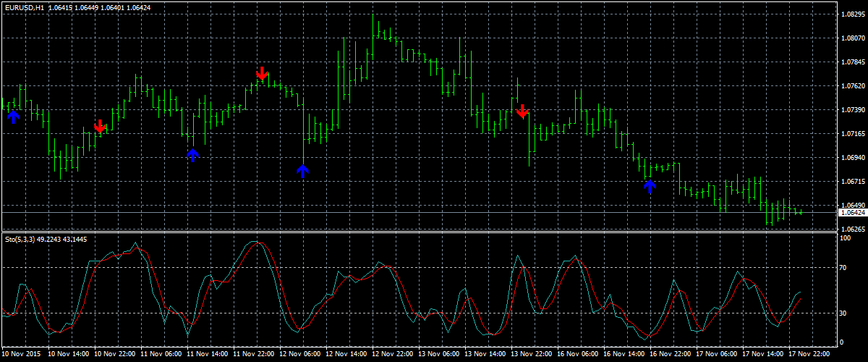This screenshot has width=868, height=362.
Task: Click the 16 Nov 14:00 time label
Action: 624,354
